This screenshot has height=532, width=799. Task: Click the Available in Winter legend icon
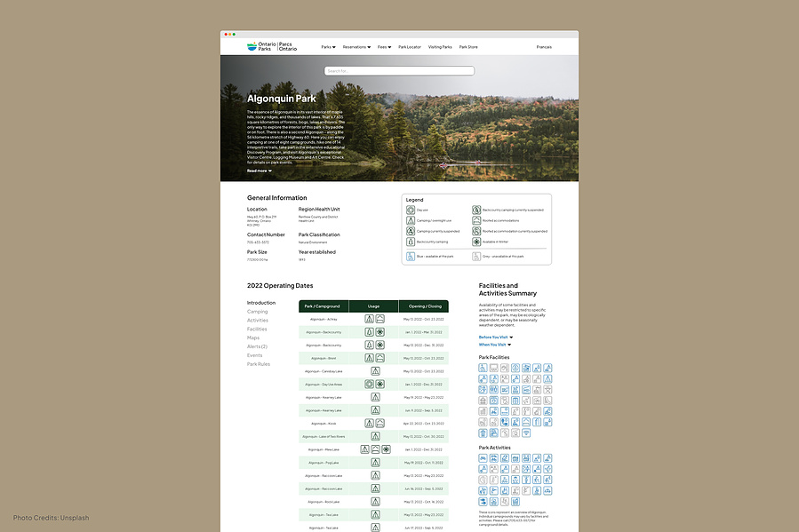tap(476, 242)
